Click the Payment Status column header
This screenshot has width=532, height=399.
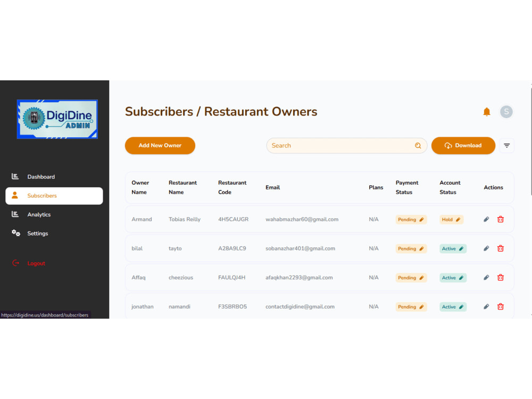tap(407, 187)
